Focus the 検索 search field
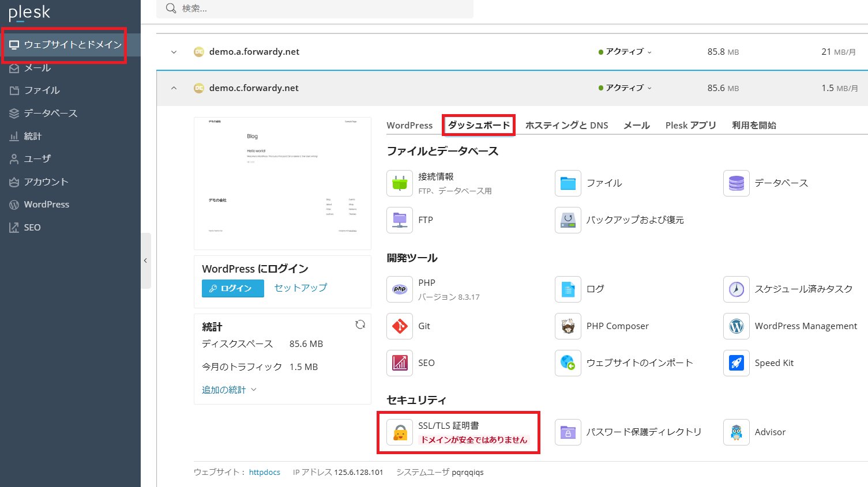 coord(315,9)
